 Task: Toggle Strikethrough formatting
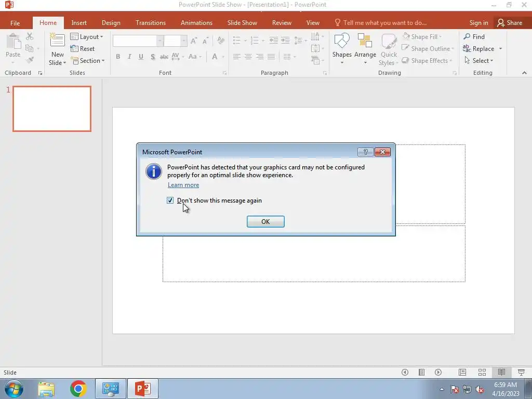click(164, 57)
